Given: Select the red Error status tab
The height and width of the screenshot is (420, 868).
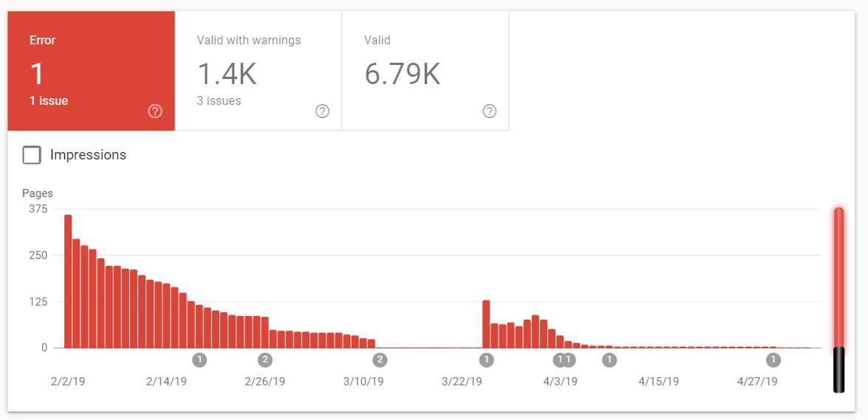Looking at the screenshot, I should click(91, 71).
